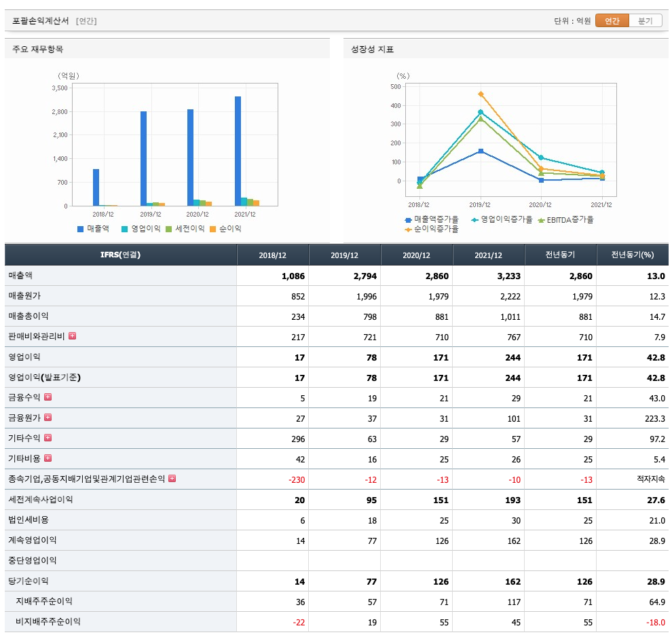Click the 지배주주순이익 row label

[x=44, y=601]
